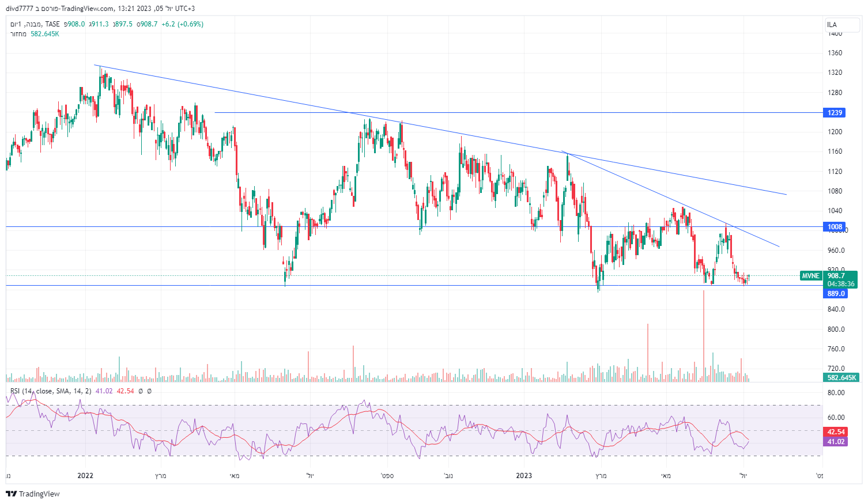Click the 840.0 price axis tick
868x504 pixels.
(836, 309)
